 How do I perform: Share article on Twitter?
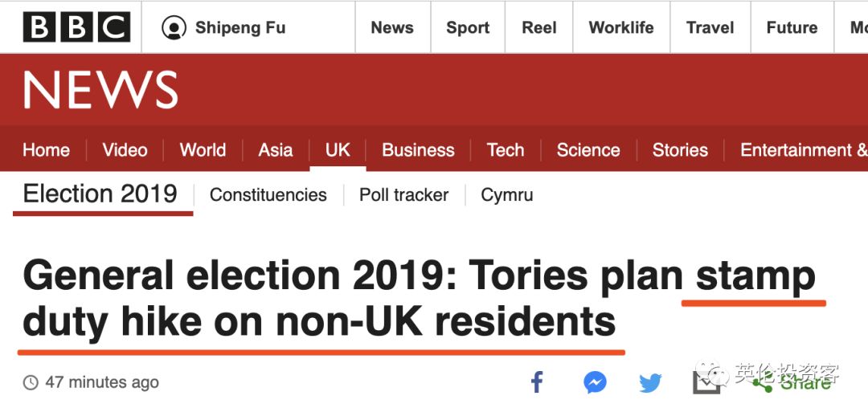(x=650, y=383)
